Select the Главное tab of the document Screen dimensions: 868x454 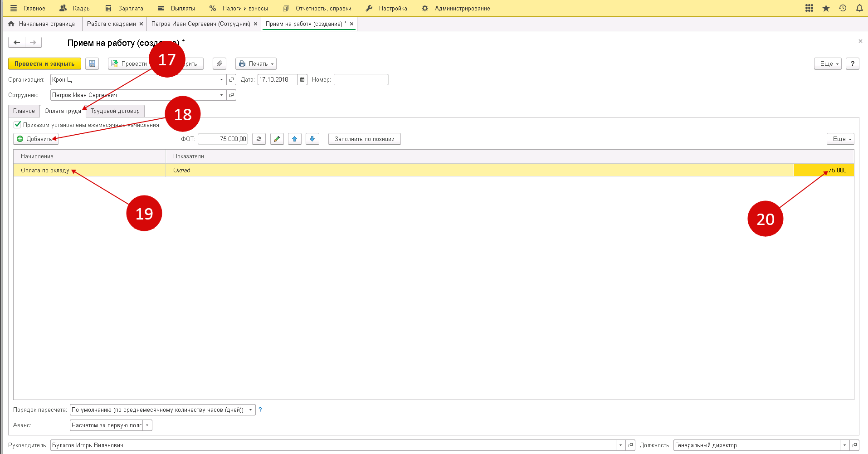(x=24, y=111)
